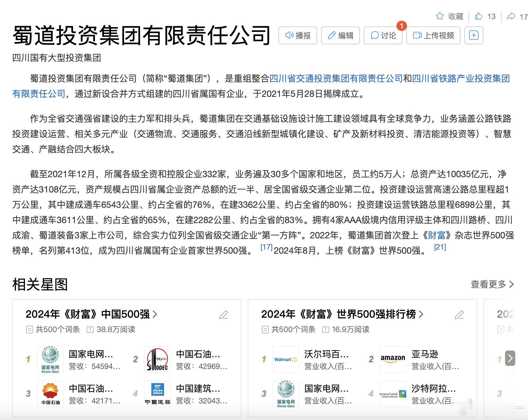Click the like count 13
Image resolution: width=528 pixels, height=420 pixels.
491,16
